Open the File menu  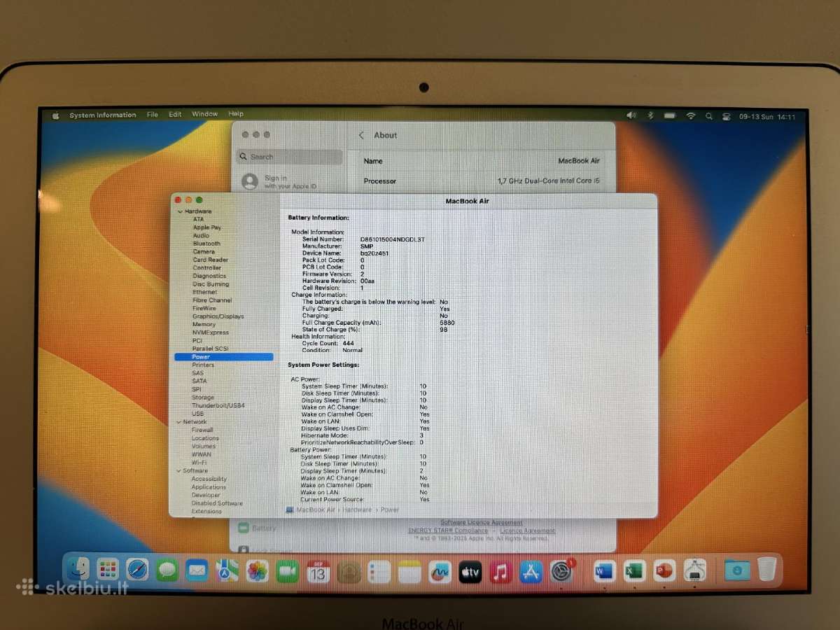152,114
